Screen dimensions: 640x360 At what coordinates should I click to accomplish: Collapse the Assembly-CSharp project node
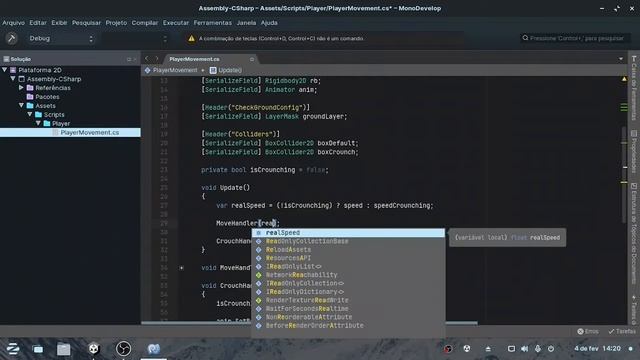click(13, 79)
